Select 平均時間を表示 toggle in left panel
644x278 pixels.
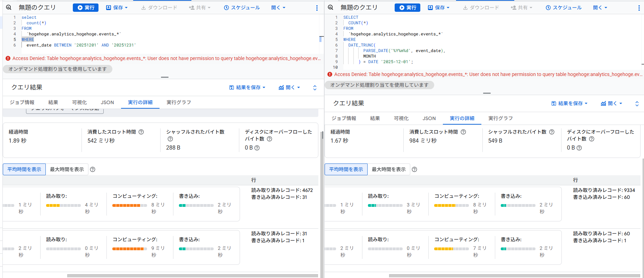(x=24, y=169)
